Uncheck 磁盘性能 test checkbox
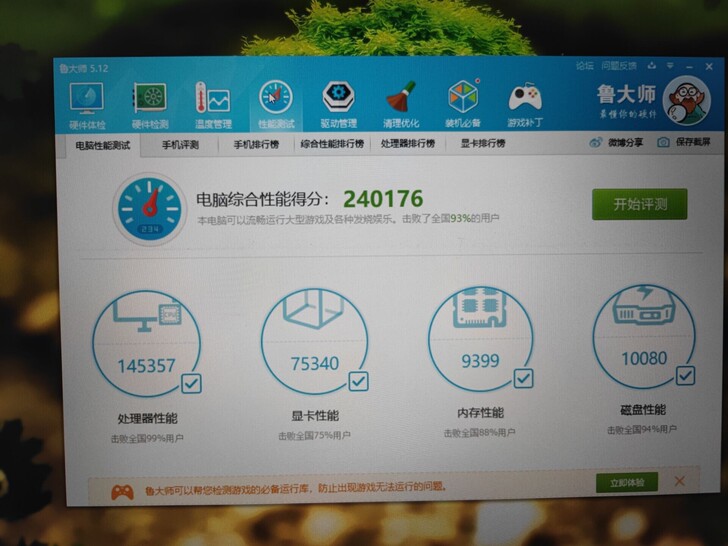Screen dimensions: 728x546 pos(686,376)
